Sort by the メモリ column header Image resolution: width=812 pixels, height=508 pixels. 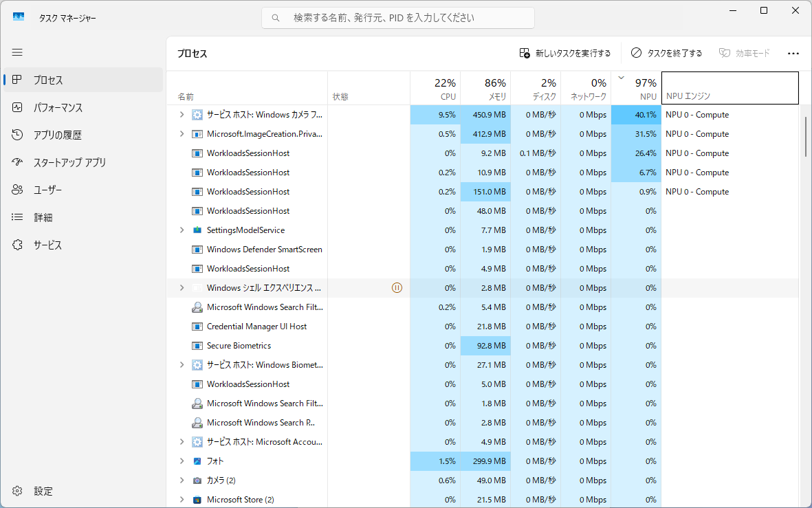pos(485,88)
